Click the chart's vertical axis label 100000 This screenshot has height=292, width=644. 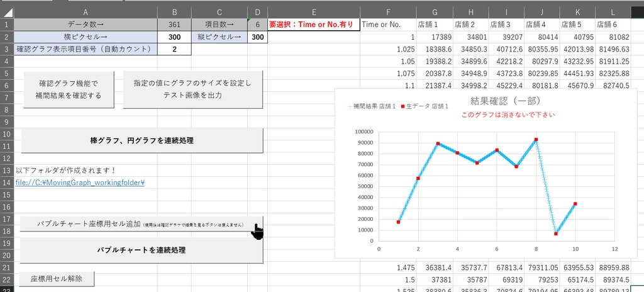(364, 132)
